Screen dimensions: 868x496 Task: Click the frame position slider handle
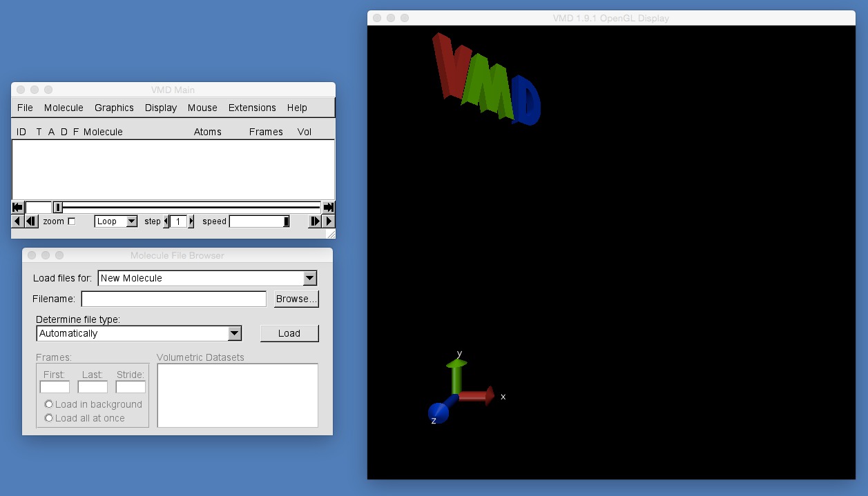point(58,207)
